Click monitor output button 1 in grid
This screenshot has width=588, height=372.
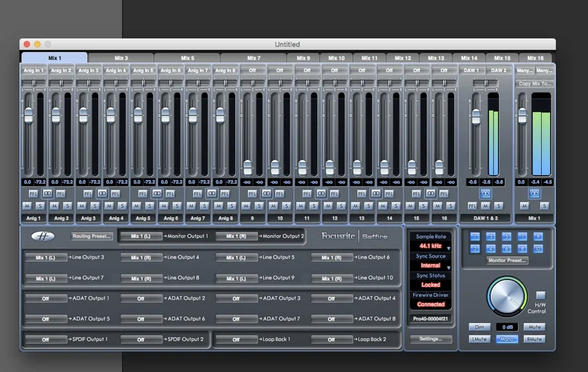[x=474, y=237]
